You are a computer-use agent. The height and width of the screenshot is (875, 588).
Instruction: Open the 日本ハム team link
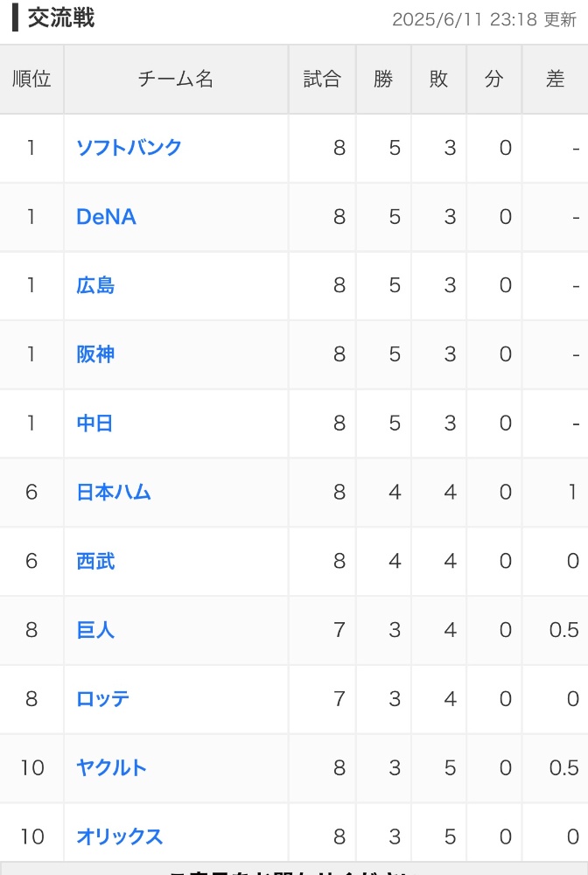click(x=114, y=492)
